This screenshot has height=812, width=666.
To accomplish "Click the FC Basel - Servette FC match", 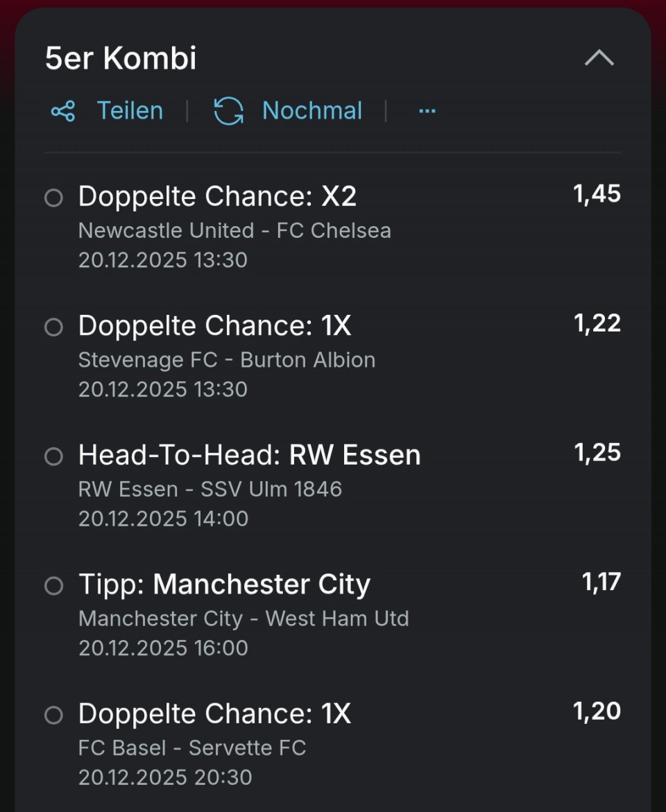I will 192,748.
